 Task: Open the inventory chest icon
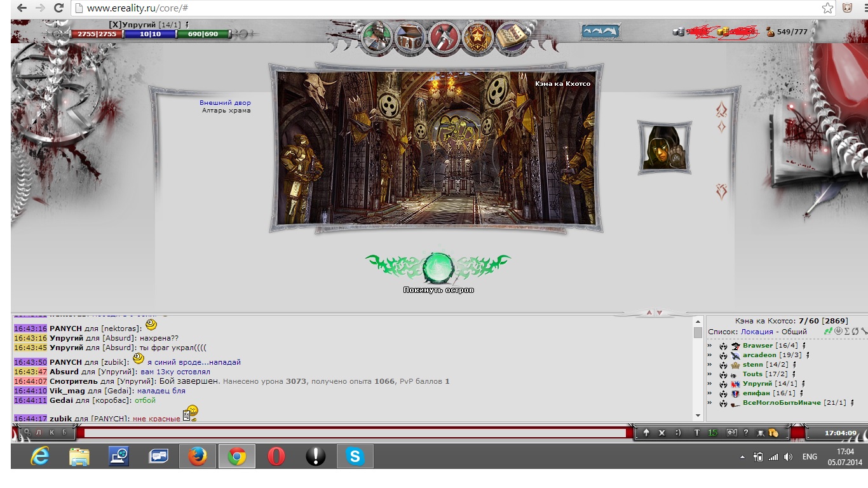[x=410, y=37]
